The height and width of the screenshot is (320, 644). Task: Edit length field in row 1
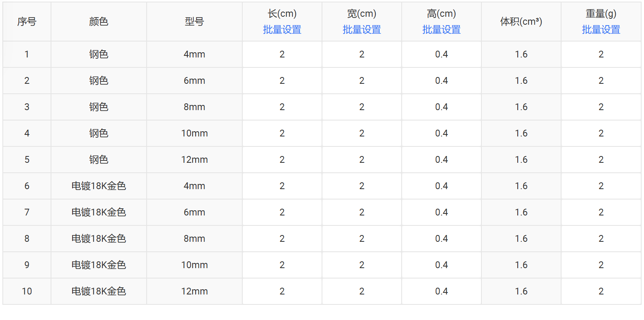(282, 54)
